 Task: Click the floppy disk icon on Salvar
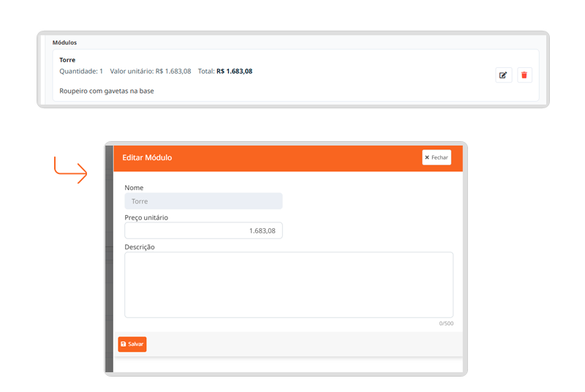click(124, 344)
